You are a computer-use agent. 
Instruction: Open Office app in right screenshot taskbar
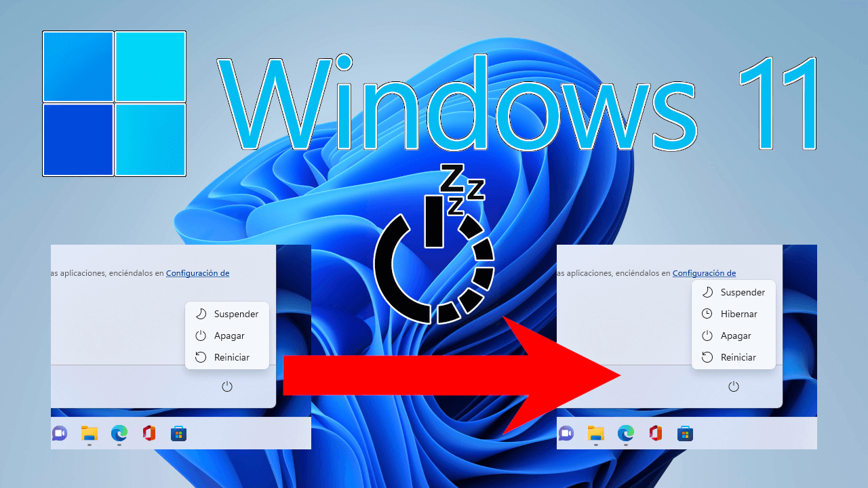[656, 433]
